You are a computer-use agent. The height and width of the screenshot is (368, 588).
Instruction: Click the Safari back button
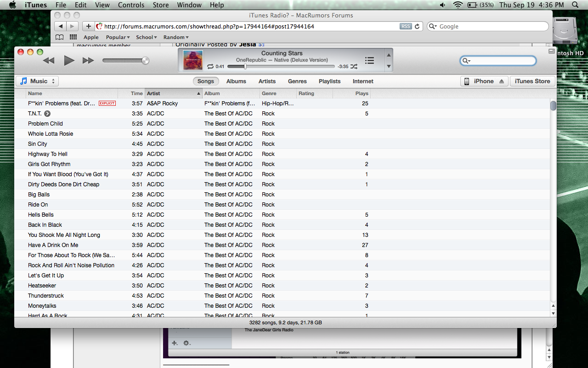[x=61, y=26]
